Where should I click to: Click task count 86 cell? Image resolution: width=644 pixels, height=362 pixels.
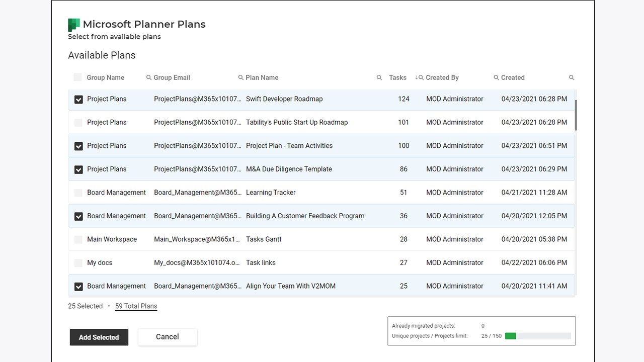tap(404, 169)
